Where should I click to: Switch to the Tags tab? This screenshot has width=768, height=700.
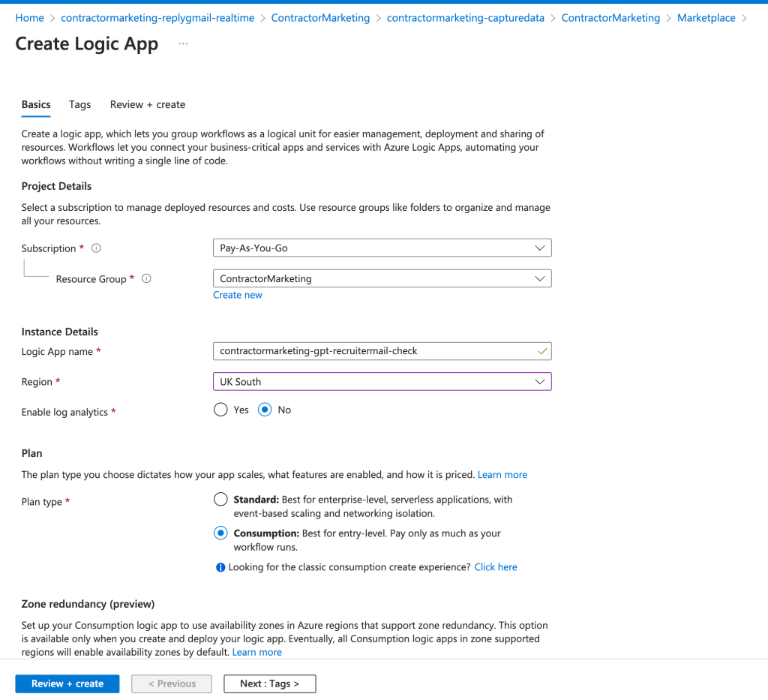pyautogui.click(x=79, y=104)
